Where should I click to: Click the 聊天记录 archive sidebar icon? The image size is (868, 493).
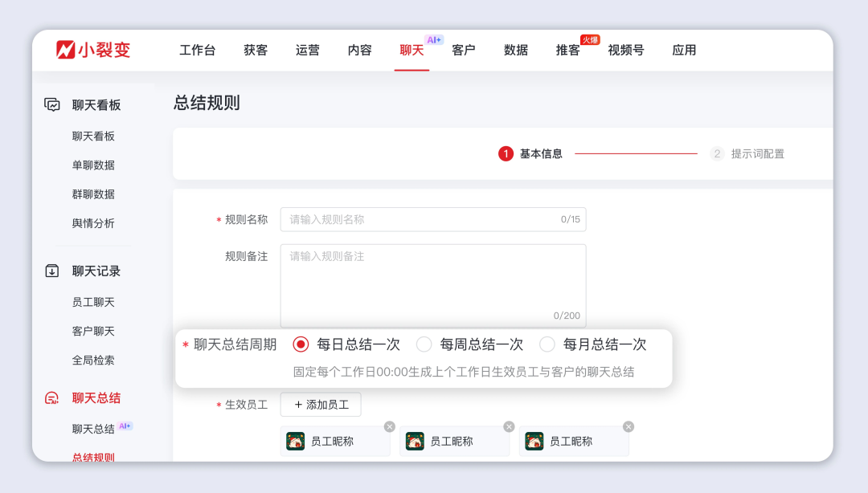(x=52, y=271)
